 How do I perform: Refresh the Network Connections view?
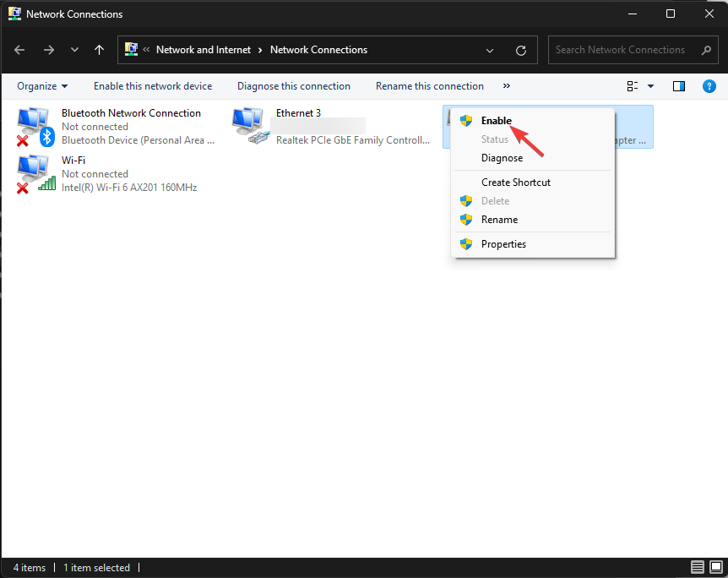[521, 50]
